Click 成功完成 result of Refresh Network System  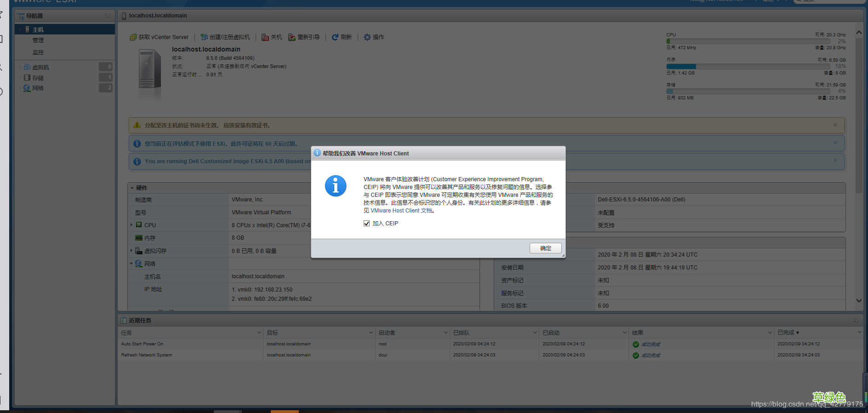click(x=651, y=356)
